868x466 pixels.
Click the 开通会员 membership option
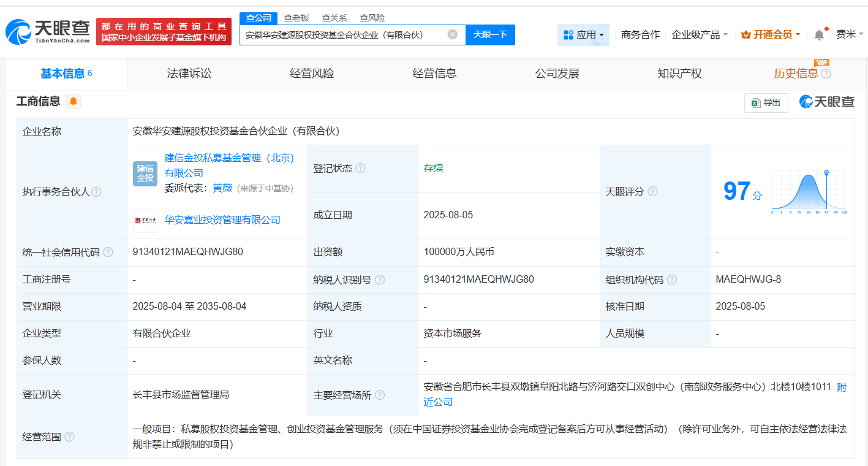coord(769,35)
